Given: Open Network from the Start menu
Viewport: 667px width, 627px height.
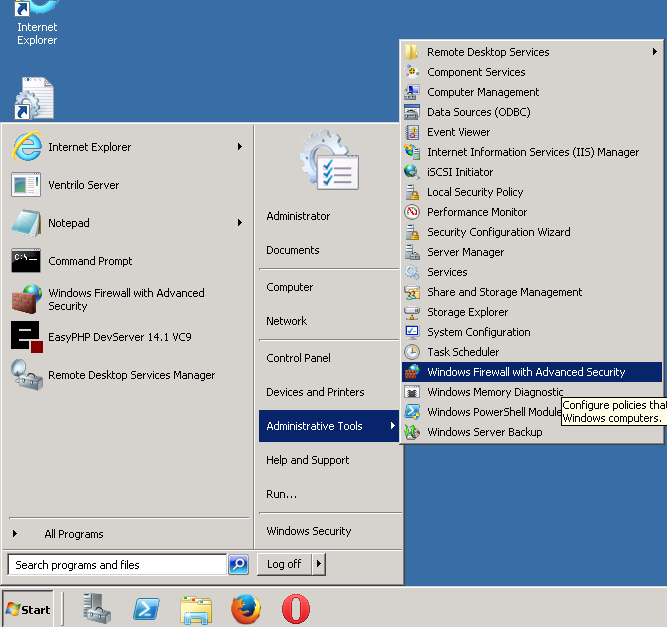Looking at the screenshot, I should 287,321.
